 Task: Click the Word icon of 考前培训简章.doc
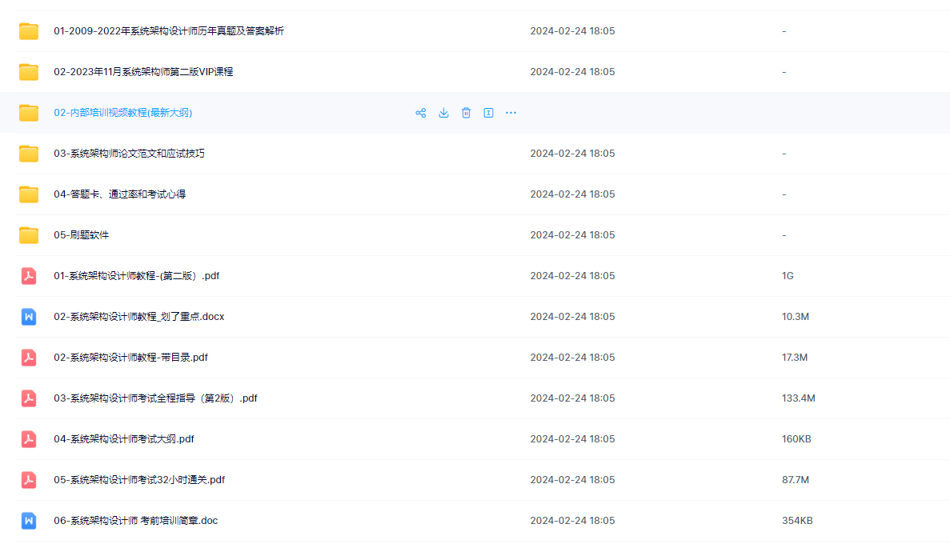tap(29, 521)
